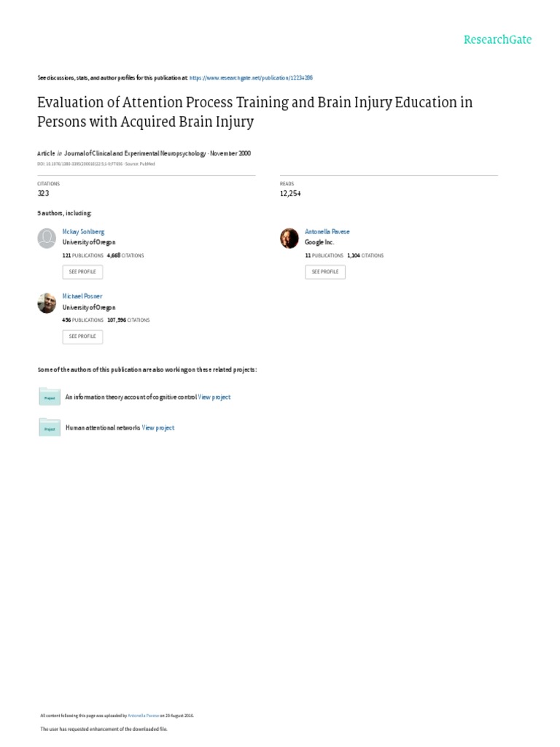Click Antonella Pavese link in upload notice
Image resolution: width=560 pixels, height=747 pixels.
tap(141, 716)
